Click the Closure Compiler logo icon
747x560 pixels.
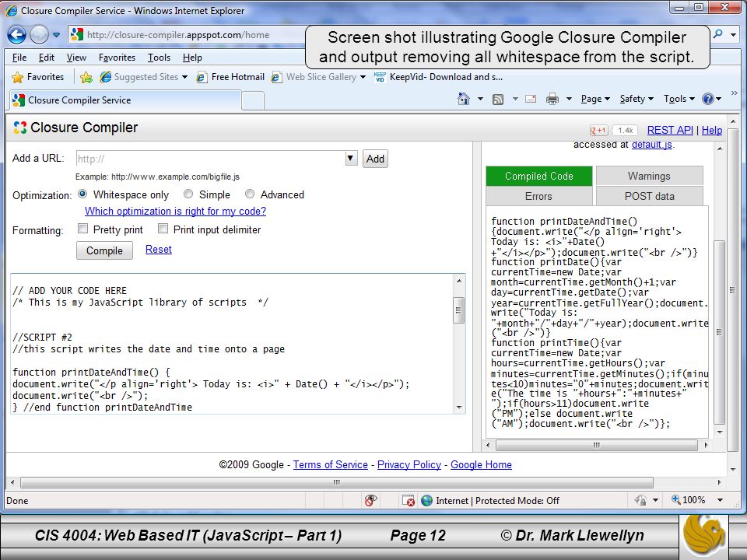click(x=20, y=128)
